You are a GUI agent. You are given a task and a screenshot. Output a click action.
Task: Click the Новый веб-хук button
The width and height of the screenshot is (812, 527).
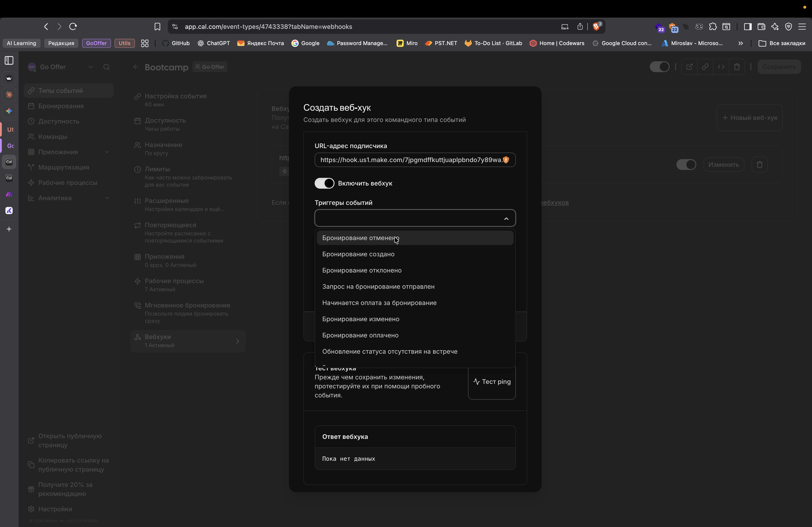tap(749, 118)
